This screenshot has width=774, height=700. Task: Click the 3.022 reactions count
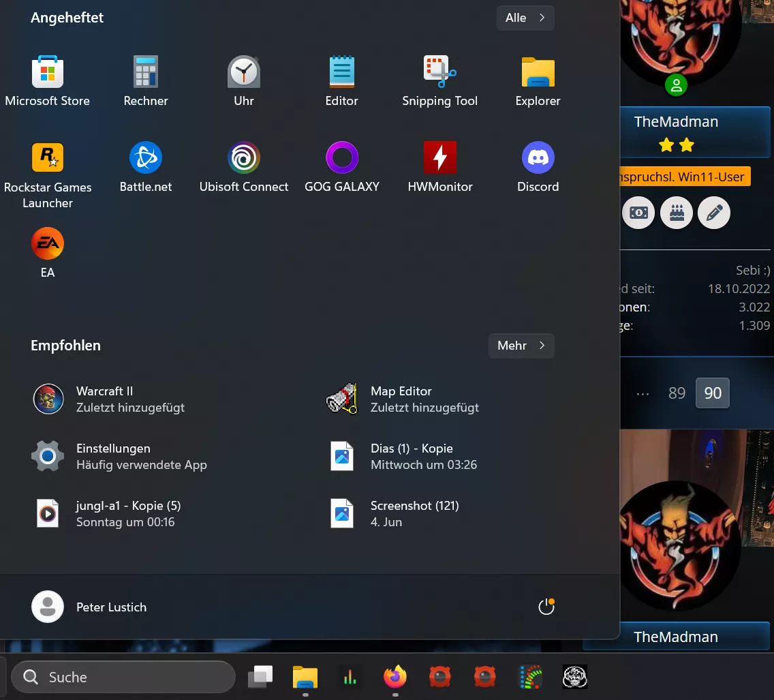coord(754,307)
